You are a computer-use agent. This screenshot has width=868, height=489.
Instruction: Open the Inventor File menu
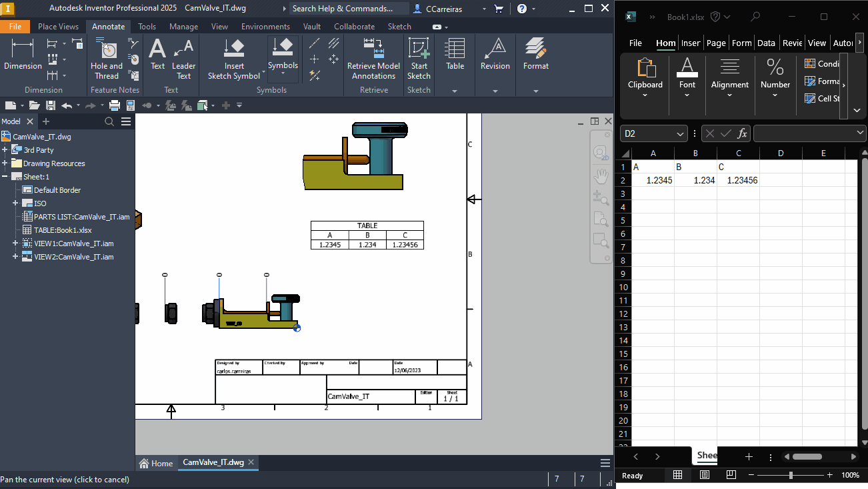click(15, 27)
